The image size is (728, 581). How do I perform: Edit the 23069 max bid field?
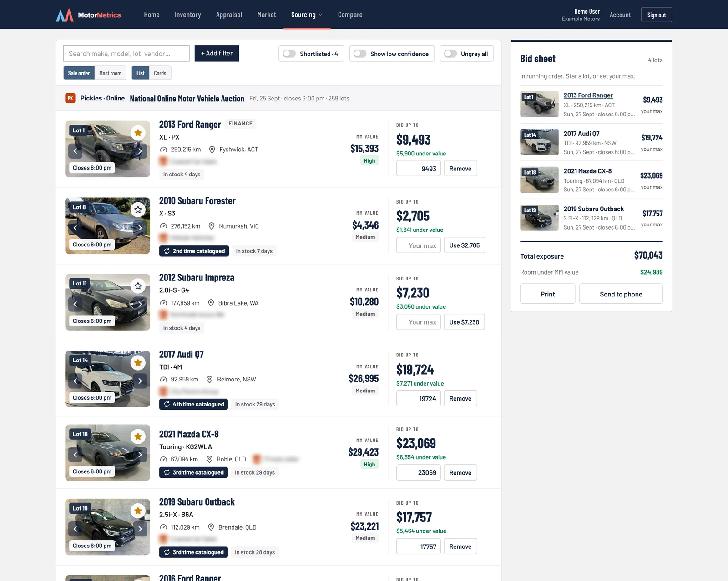(x=419, y=473)
